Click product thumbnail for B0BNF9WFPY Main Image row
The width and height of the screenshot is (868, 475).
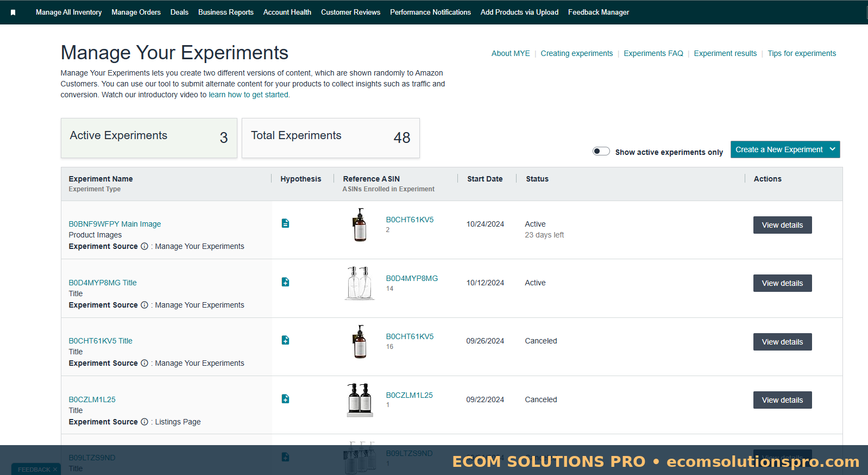(360, 224)
